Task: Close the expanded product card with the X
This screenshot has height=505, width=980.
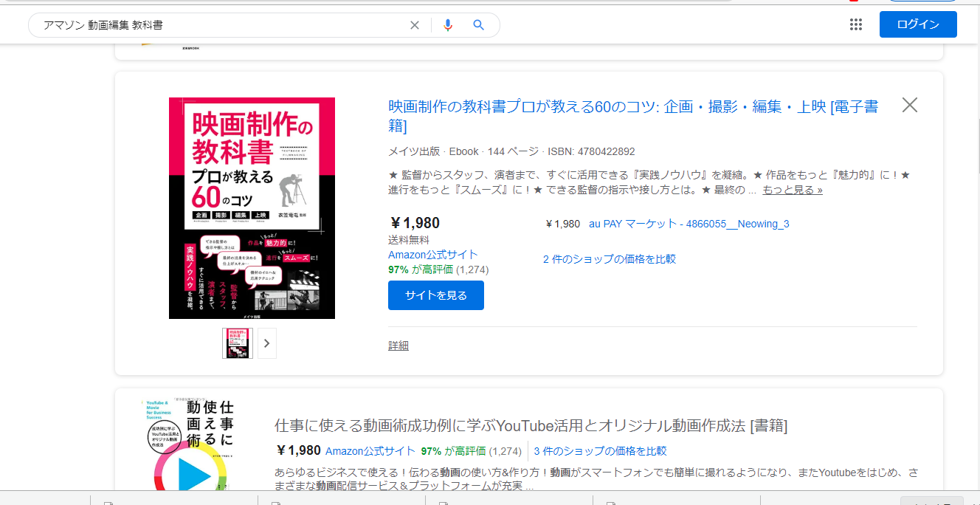Action: (910, 105)
